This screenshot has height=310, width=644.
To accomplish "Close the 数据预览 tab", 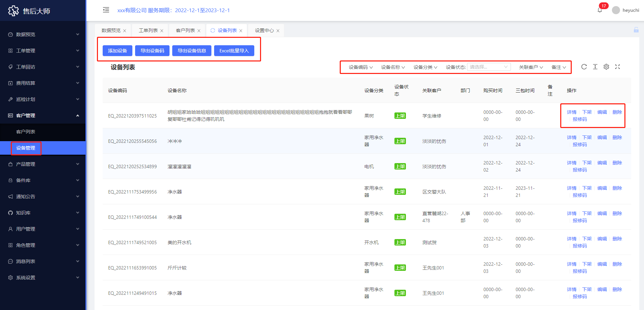I will point(125,31).
